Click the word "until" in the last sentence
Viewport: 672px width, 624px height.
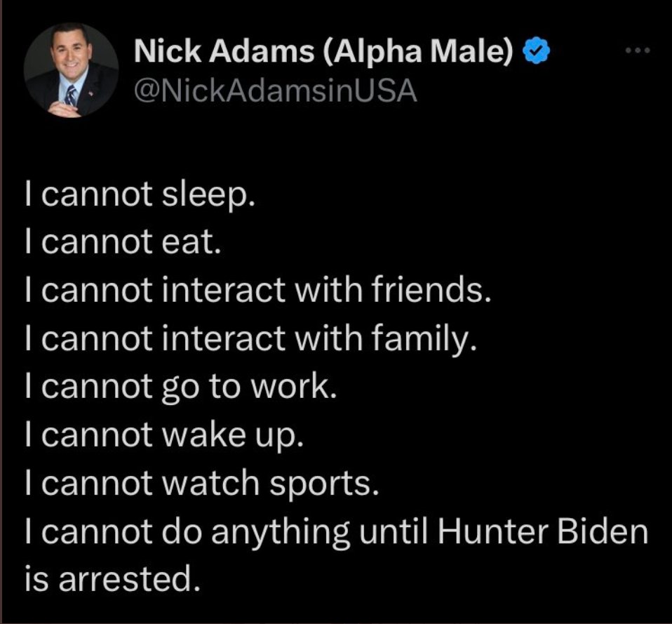[x=394, y=532]
